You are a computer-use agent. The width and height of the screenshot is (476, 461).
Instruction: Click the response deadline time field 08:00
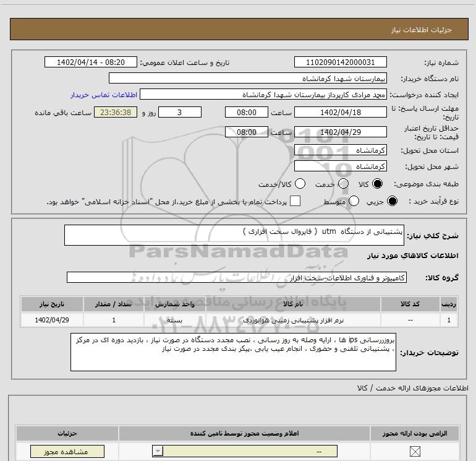point(247,112)
